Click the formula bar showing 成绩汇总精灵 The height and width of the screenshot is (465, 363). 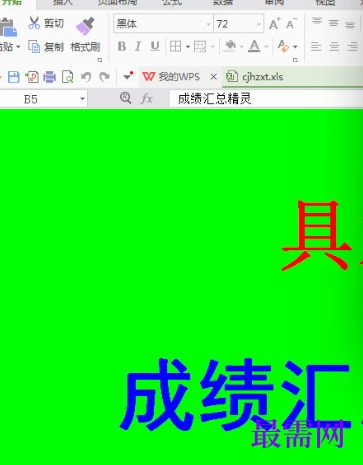266,99
